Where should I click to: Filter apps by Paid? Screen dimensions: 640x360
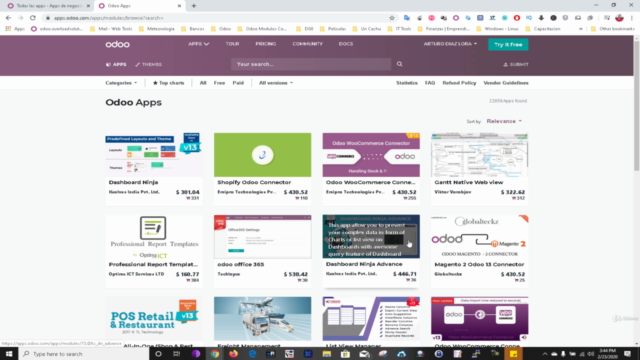click(238, 83)
